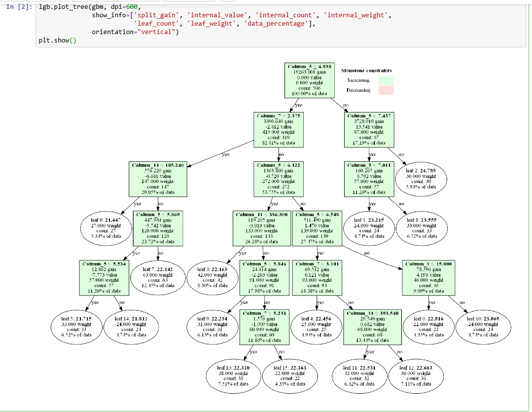The width and height of the screenshot is (532, 412).
Task: Click node Column_5 ≤ 5.869
Action: click(158, 228)
